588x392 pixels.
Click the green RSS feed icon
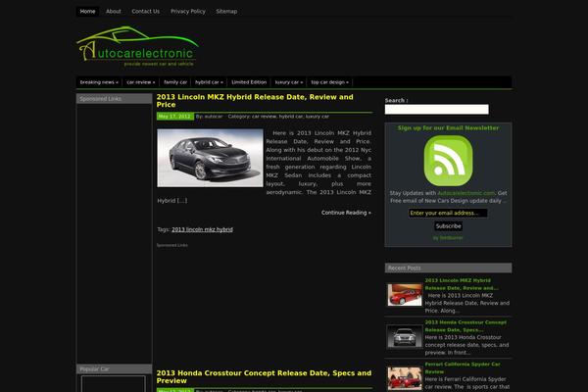(x=448, y=161)
